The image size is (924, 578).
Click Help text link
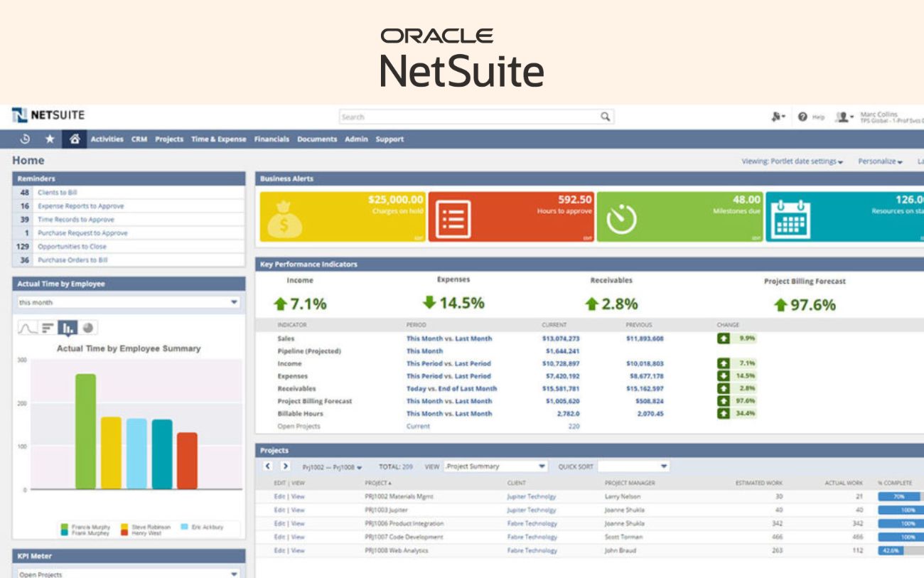pos(818,117)
